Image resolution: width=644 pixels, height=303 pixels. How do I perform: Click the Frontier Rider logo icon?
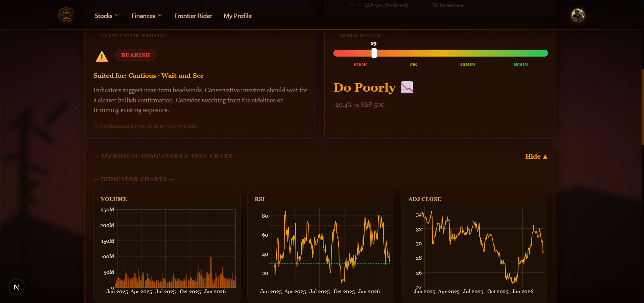click(66, 15)
